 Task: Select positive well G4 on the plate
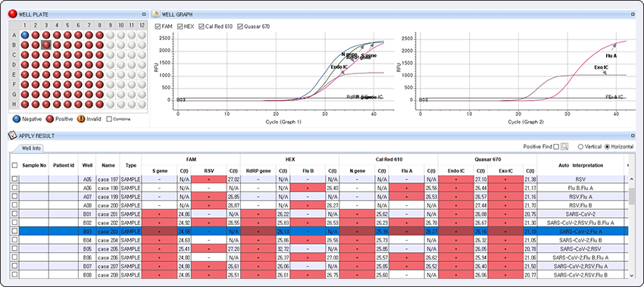(57, 95)
